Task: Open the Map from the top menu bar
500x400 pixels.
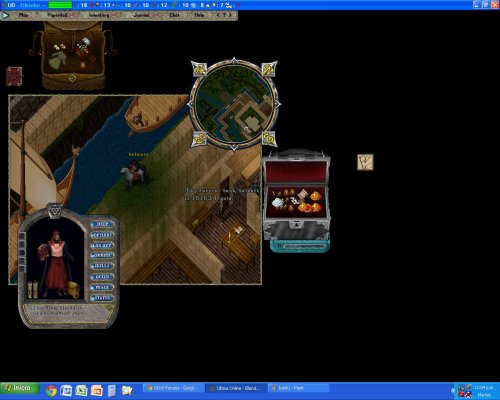Action: [x=23, y=15]
